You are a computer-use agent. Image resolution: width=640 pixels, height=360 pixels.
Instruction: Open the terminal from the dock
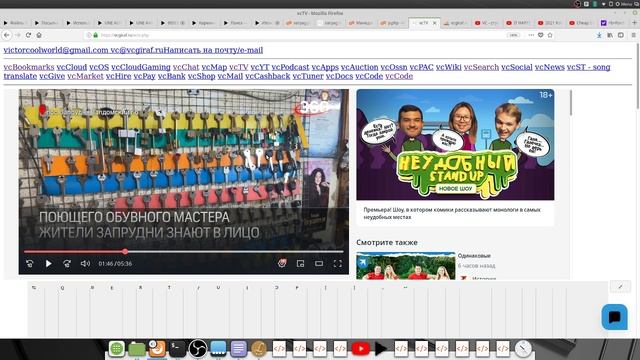pyautogui.click(x=177, y=349)
